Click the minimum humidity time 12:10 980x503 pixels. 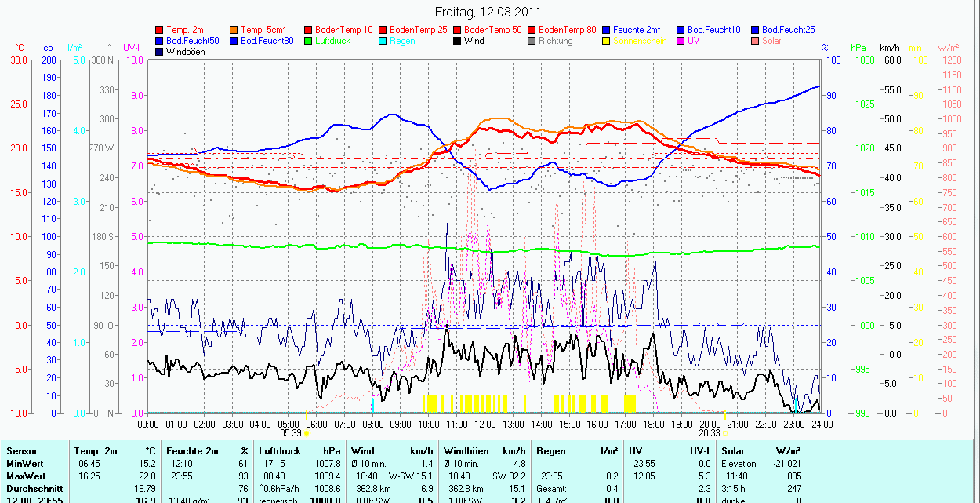pos(183,464)
